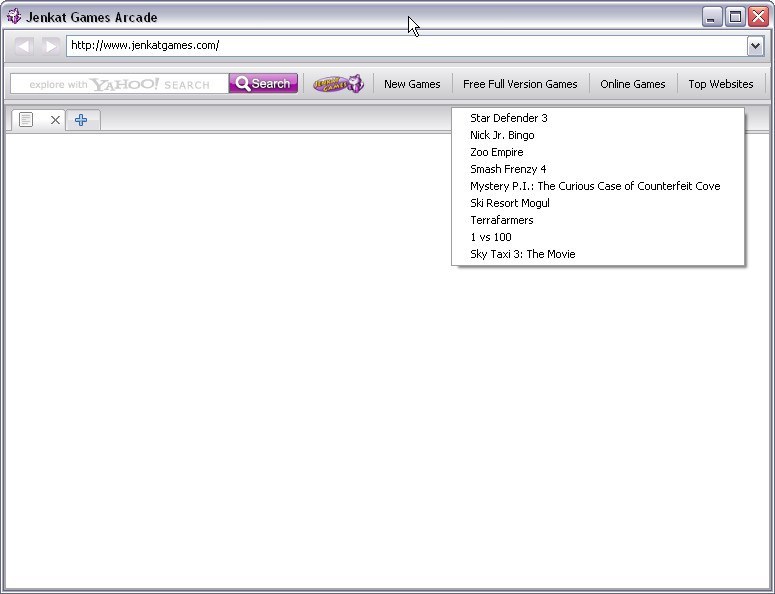
Task: Close the current tab with X
Action: [55, 120]
